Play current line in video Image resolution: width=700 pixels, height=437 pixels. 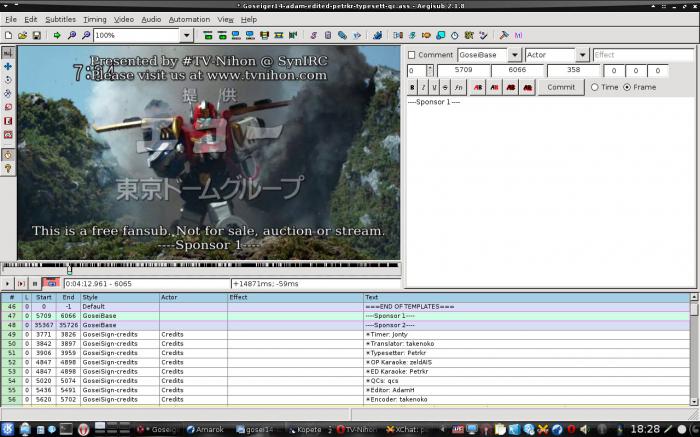[x=21, y=283]
